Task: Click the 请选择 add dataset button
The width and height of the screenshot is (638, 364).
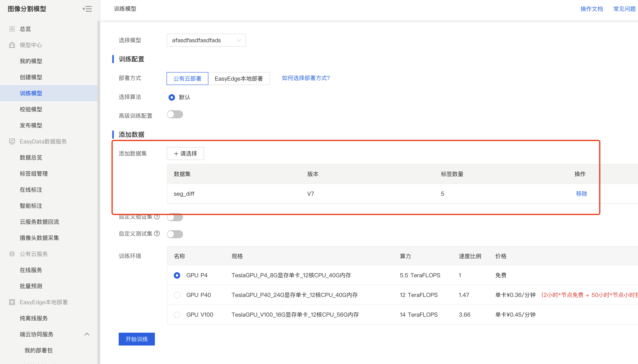Action: click(x=185, y=153)
